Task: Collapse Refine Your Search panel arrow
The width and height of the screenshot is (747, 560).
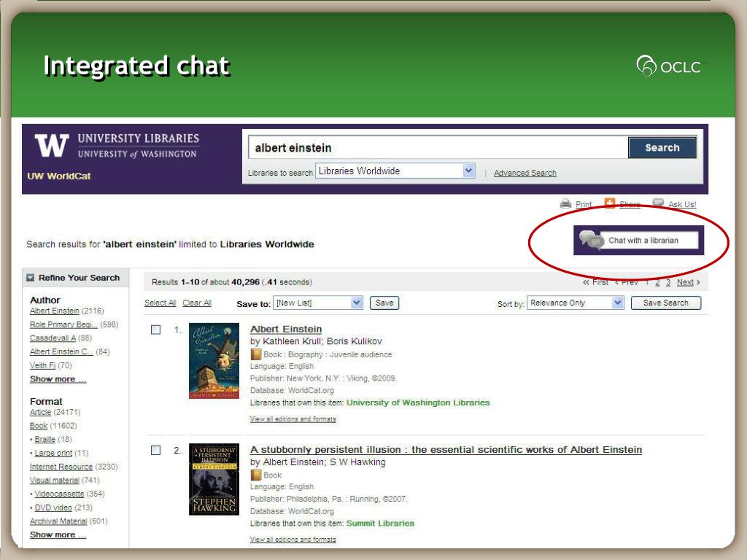Action: (x=31, y=278)
